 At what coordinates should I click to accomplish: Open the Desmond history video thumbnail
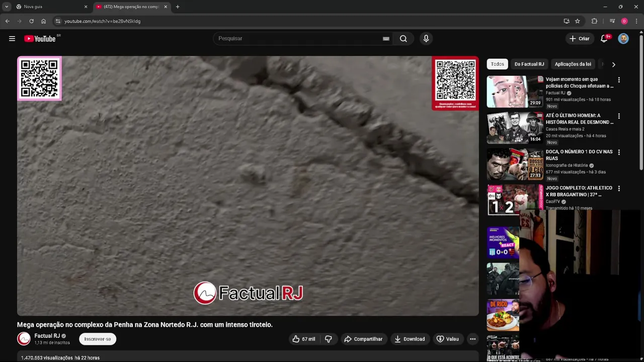click(x=515, y=128)
